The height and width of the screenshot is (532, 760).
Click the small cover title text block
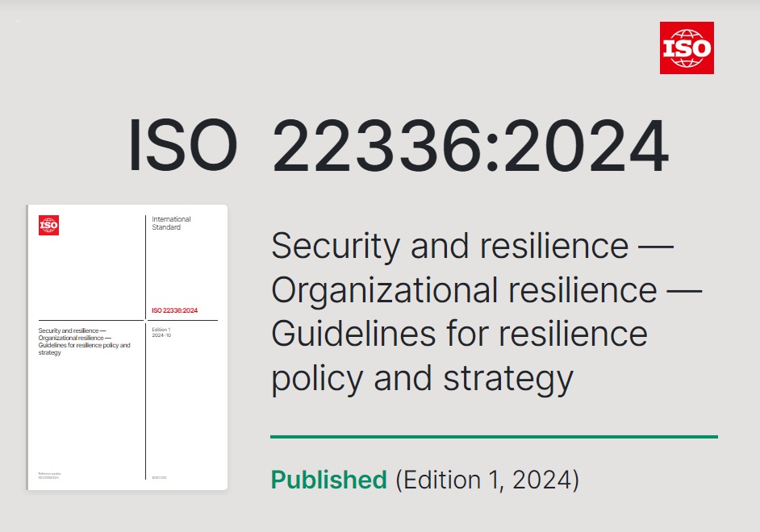point(85,341)
